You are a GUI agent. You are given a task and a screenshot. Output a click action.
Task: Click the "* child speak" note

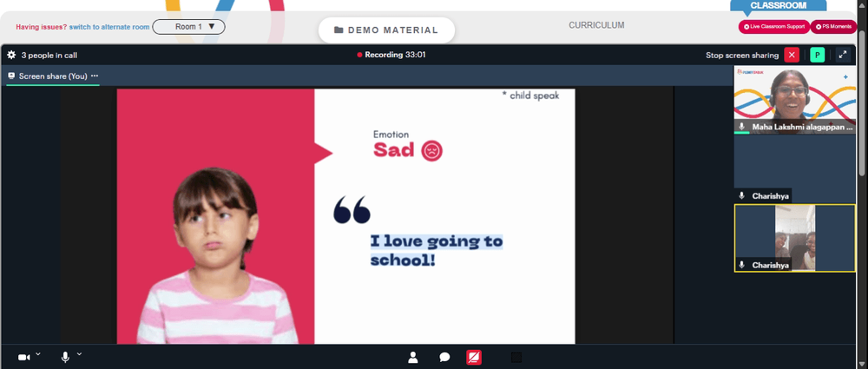pyautogui.click(x=530, y=96)
